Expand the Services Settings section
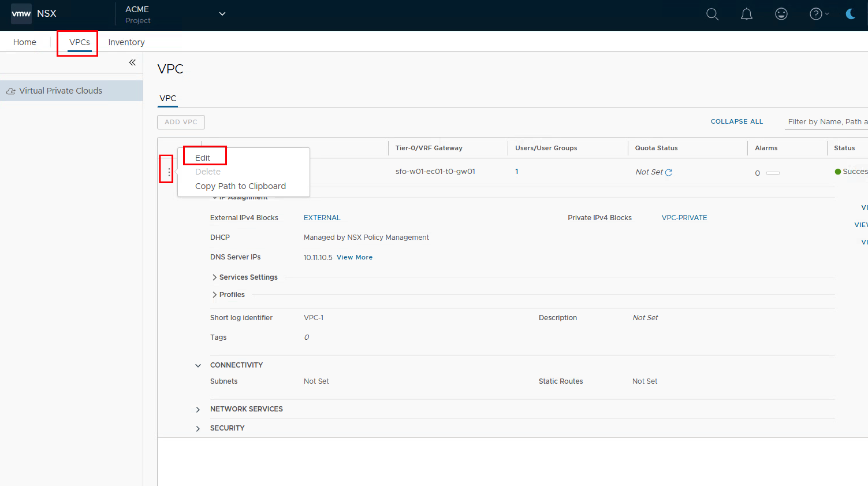Image resolution: width=868 pixels, height=486 pixels. [x=215, y=277]
